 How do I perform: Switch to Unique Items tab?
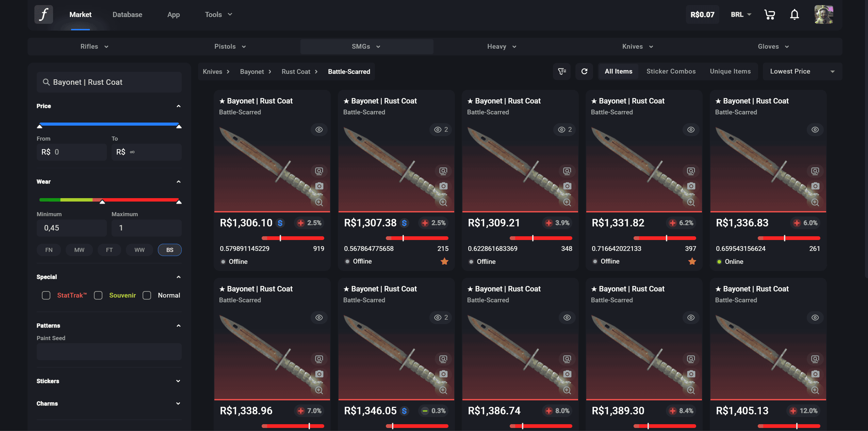tap(730, 71)
